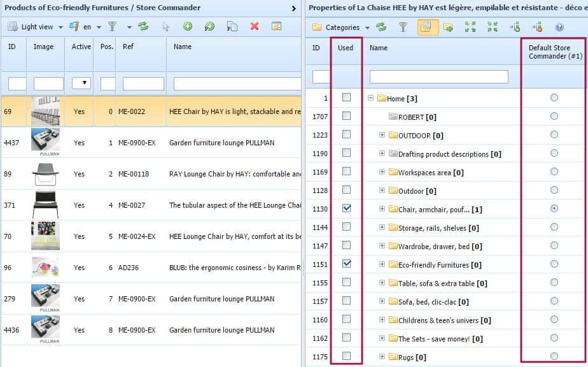Click the filter icon in properties panel
Screen dimensions: 588x367
(403, 27)
